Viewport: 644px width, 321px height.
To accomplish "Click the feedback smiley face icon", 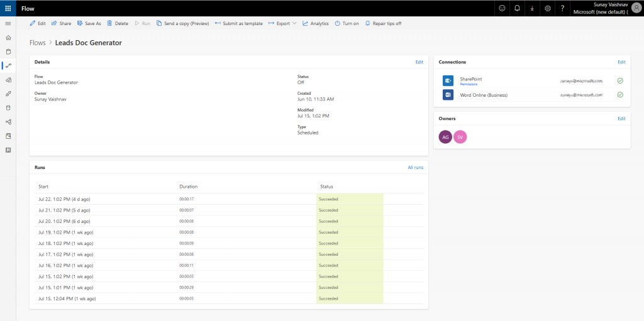I will point(502,8).
